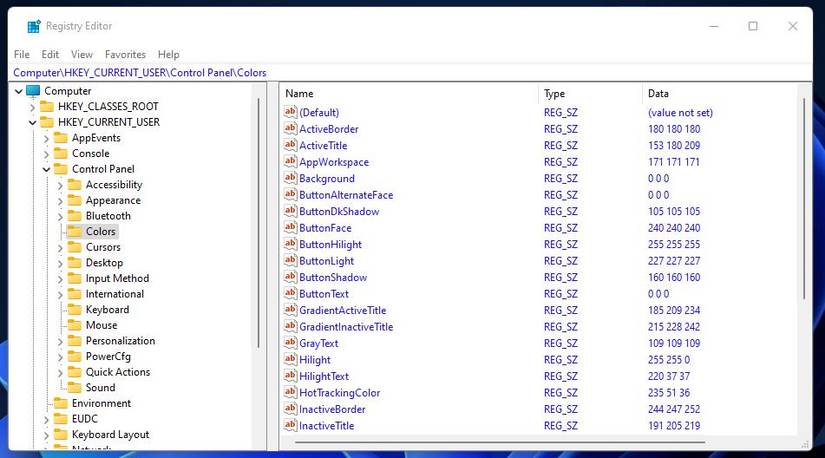Click the Sound key folder icon
Image resolution: width=825 pixels, height=458 pixels.
tap(75, 387)
